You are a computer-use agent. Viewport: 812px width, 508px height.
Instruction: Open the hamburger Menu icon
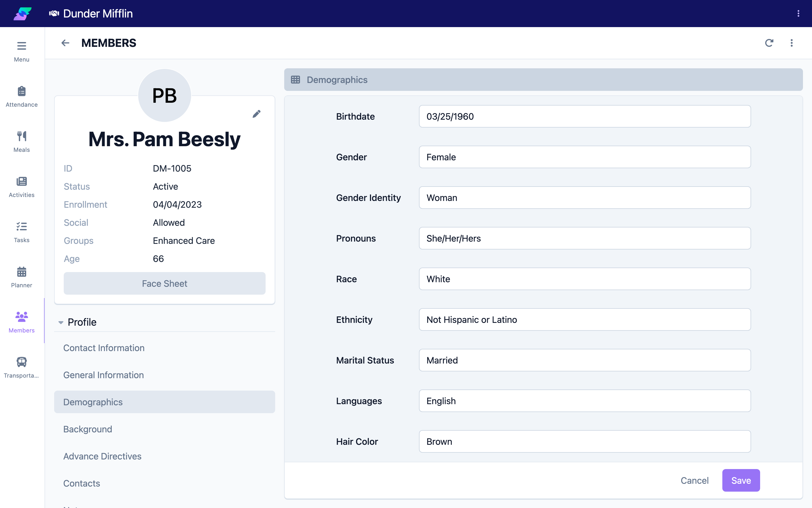coord(21,46)
